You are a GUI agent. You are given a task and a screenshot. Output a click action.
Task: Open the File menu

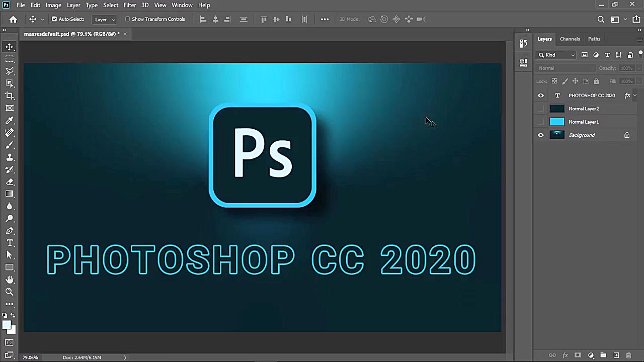21,5
